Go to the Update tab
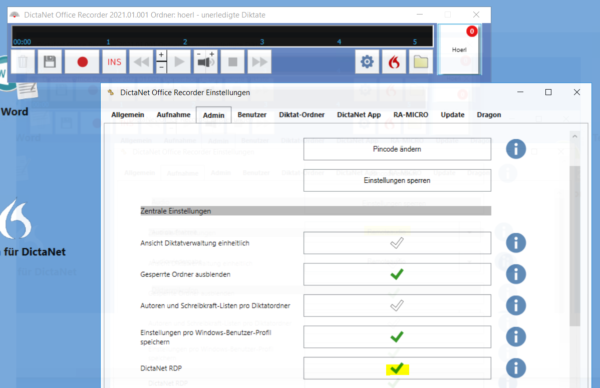The image size is (600, 388). pos(452,115)
